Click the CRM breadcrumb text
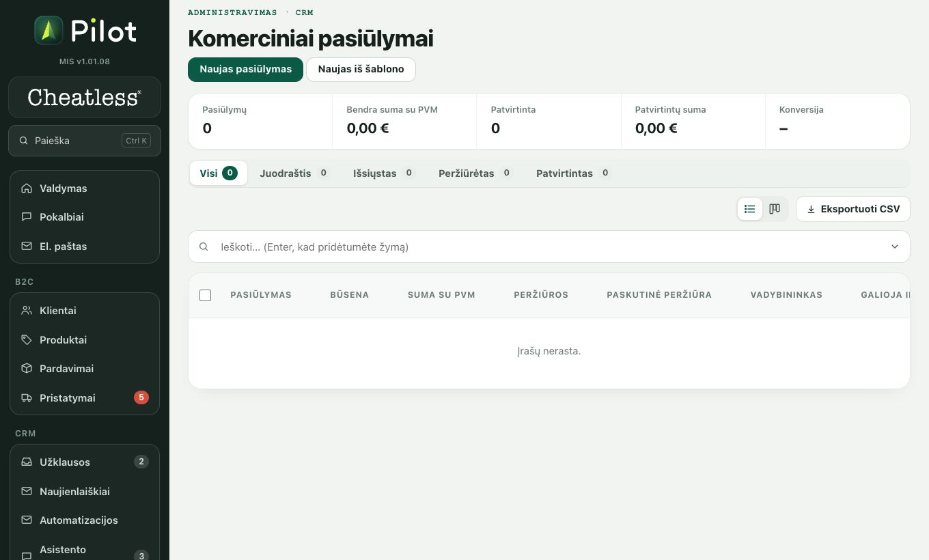This screenshot has width=929, height=560. [305, 12]
